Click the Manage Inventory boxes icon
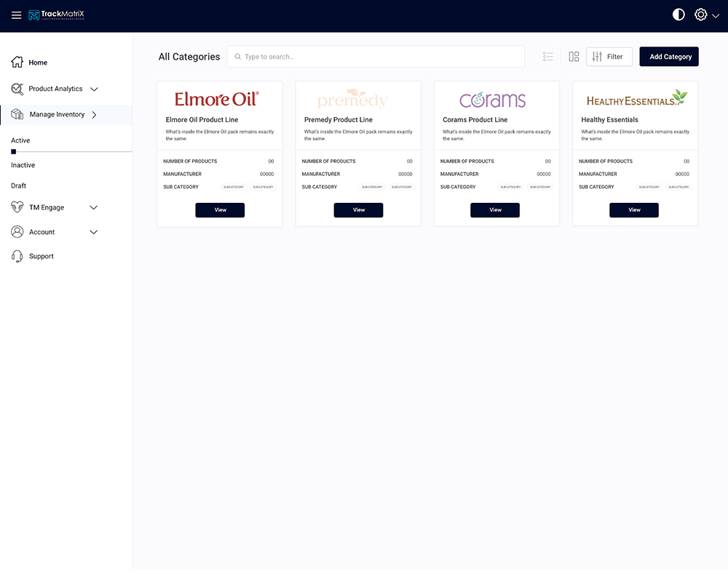 [17, 114]
